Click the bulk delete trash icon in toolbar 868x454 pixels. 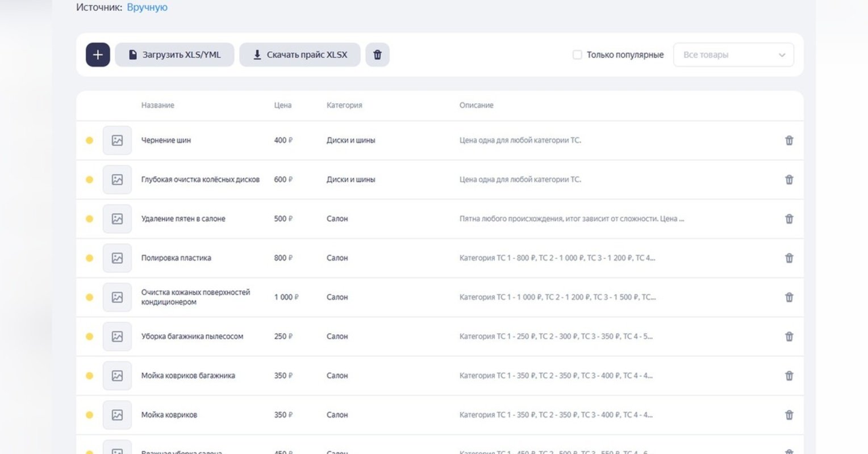(x=377, y=54)
